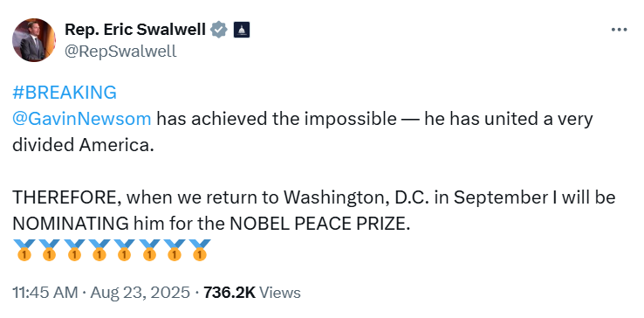Open the #BREAKING hashtag
Screen dimensions: 644x318
coord(65,93)
